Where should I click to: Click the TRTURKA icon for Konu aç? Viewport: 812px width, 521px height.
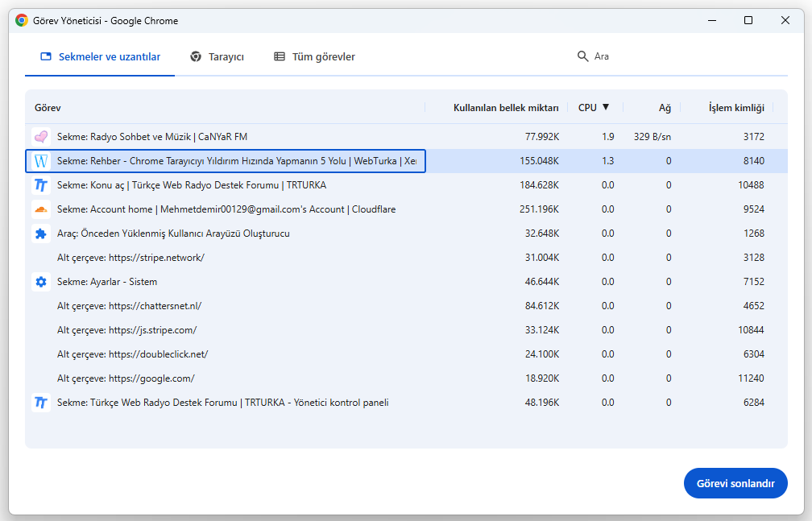40,185
